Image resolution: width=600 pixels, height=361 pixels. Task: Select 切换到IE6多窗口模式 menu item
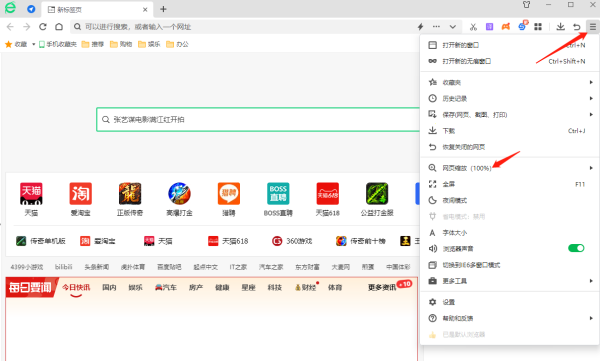tap(509, 265)
